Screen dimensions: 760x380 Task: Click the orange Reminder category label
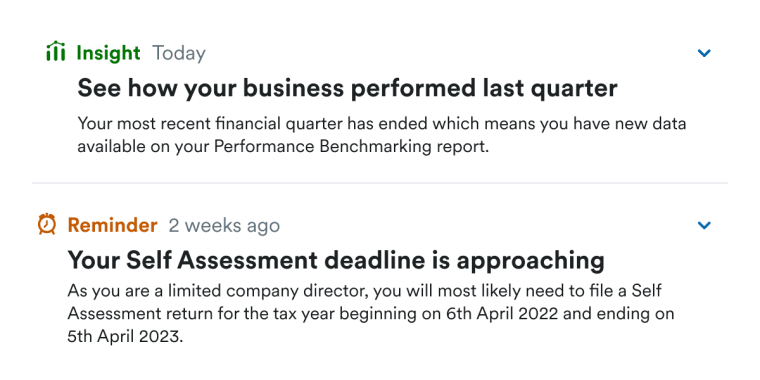point(112,225)
